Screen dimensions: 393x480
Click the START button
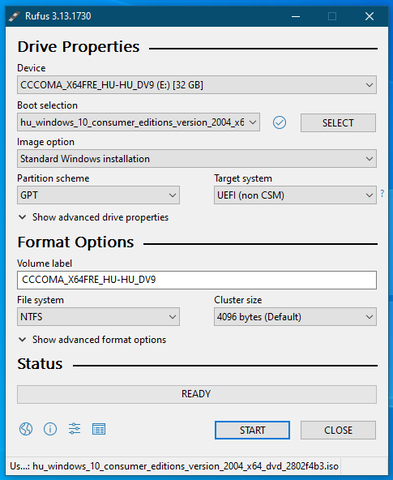(x=252, y=430)
